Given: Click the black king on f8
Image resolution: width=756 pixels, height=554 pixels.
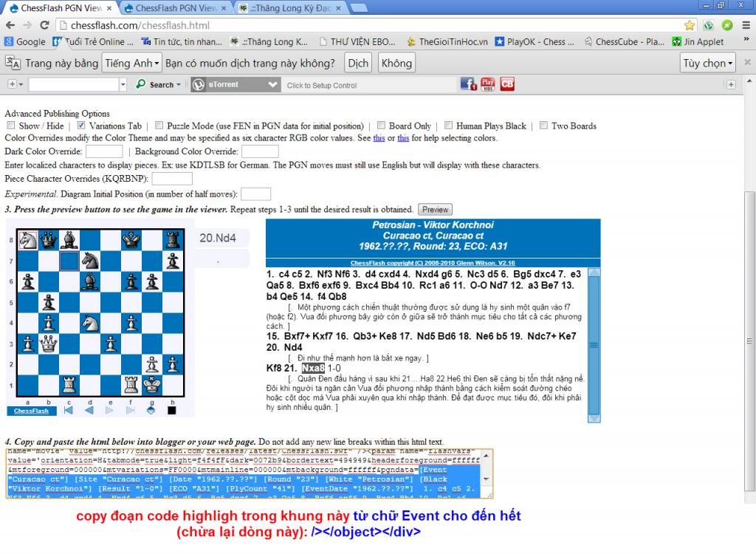Looking at the screenshot, I should click(x=131, y=240).
